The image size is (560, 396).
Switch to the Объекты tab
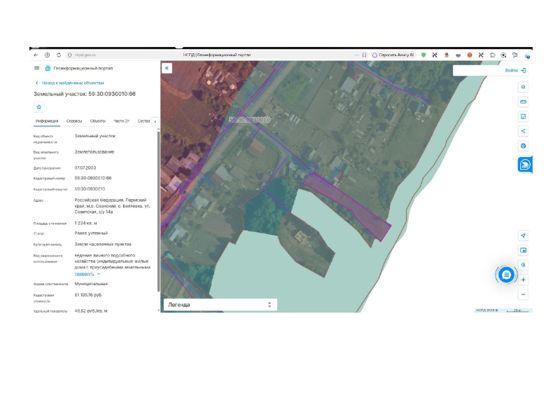[x=98, y=121]
